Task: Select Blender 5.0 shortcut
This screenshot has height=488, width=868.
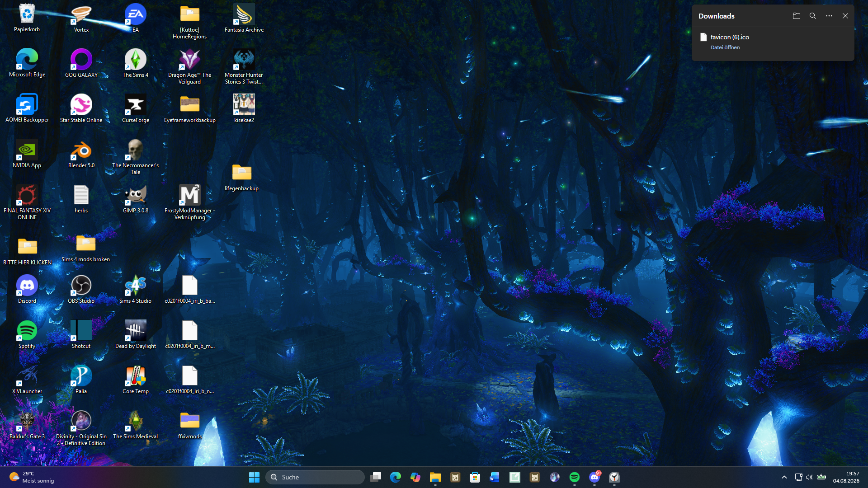Action: click(x=81, y=154)
